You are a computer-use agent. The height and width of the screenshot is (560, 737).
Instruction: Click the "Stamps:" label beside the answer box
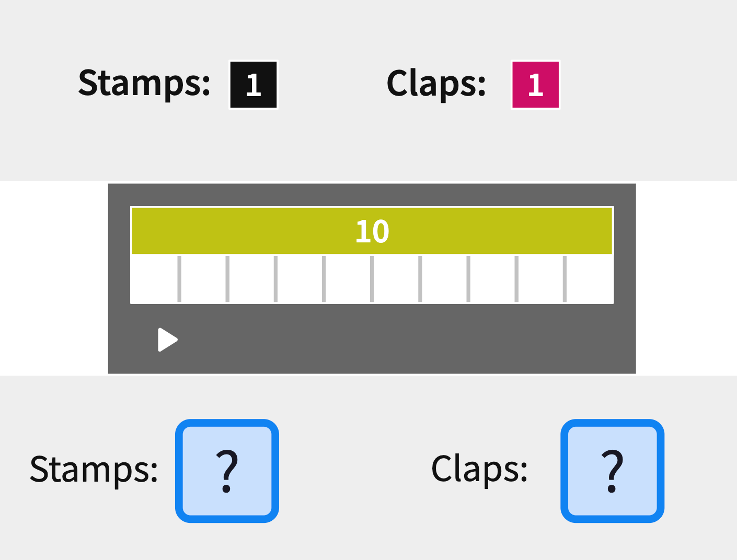(x=94, y=470)
